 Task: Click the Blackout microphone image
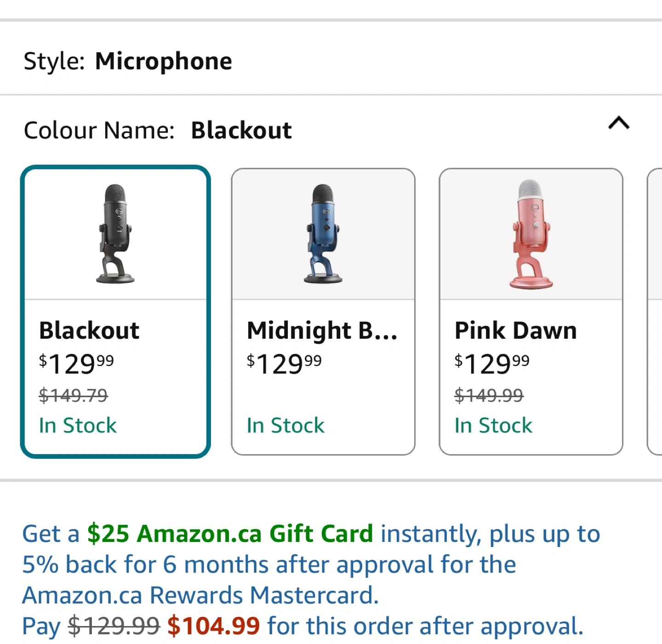tap(115, 234)
